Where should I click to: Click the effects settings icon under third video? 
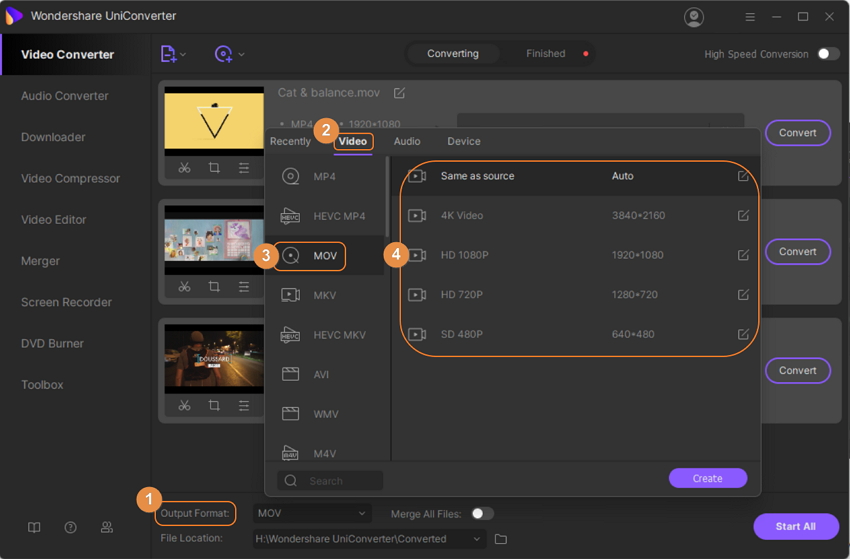point(244,405)
